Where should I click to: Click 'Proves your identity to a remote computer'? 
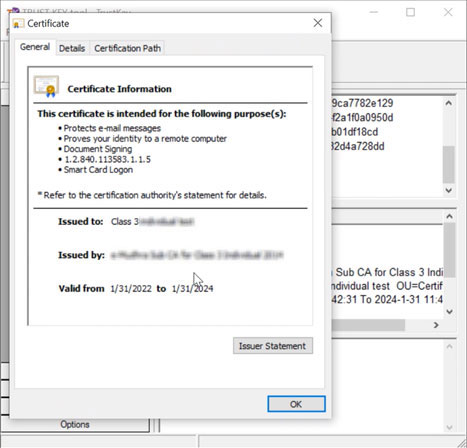tap(145, 139)
